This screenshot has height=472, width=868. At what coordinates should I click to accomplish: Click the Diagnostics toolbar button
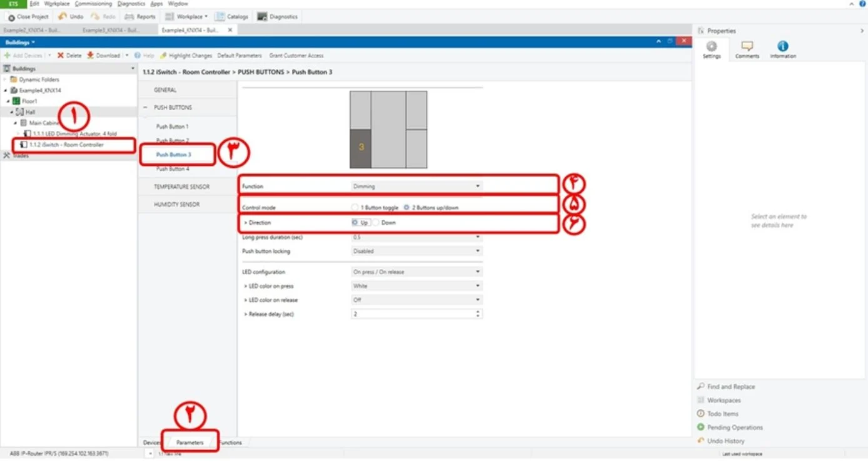pos(278,17)
